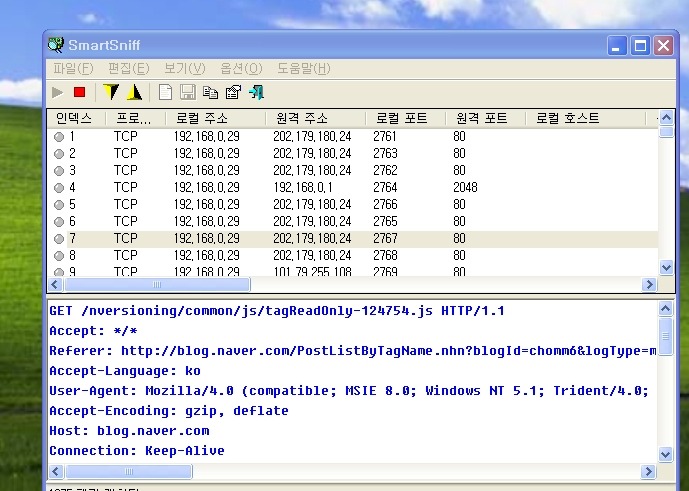Open the 보기(V) menu
This screenshot has width=689, height=491.
[x=184, y=68]
